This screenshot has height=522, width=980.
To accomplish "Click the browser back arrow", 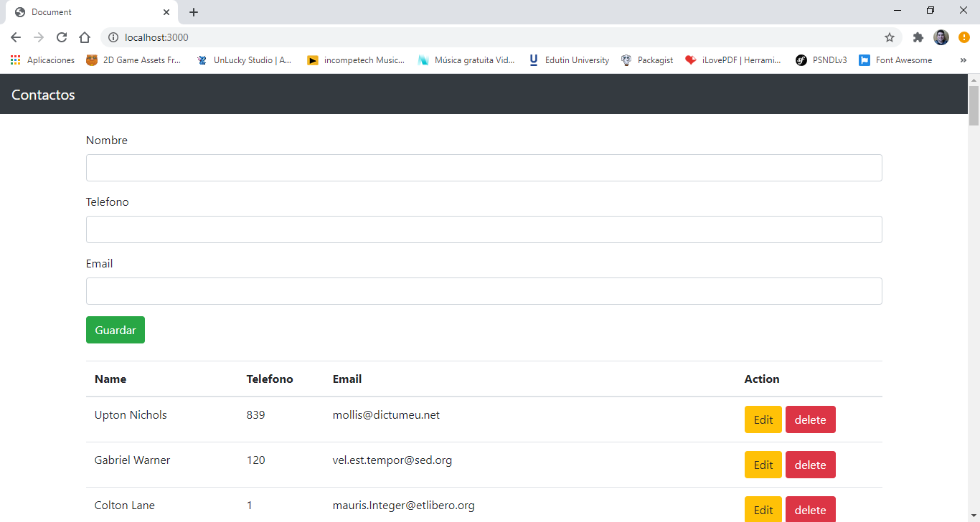I will [x=16, y=37].
